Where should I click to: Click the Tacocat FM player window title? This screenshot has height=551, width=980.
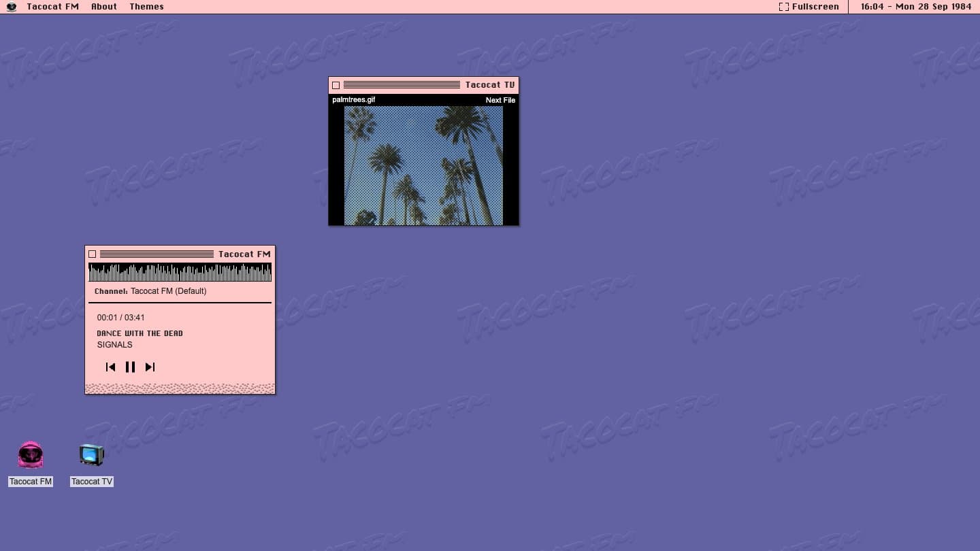244,254
